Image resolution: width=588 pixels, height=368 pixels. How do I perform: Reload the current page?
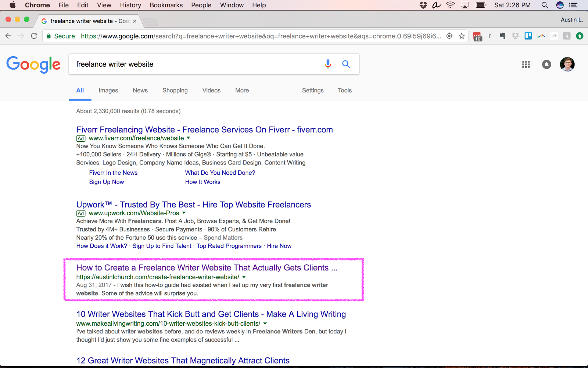34,36
